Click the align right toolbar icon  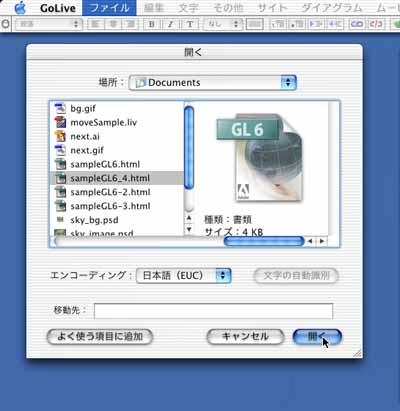[130, 24]
